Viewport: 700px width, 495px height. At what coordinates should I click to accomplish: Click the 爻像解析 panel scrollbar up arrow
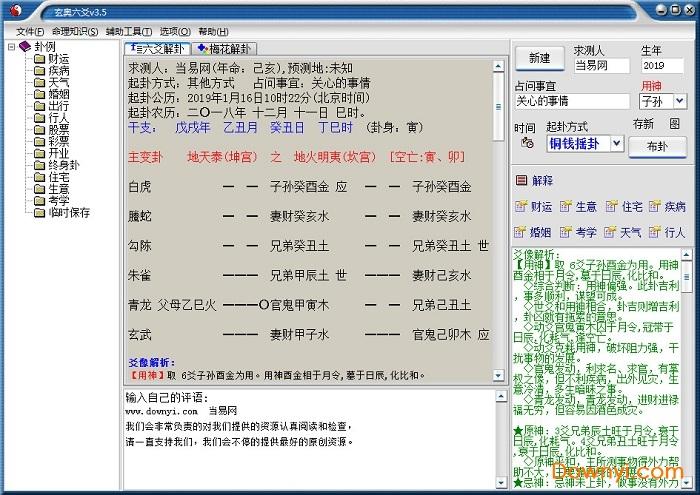point(687,255)
